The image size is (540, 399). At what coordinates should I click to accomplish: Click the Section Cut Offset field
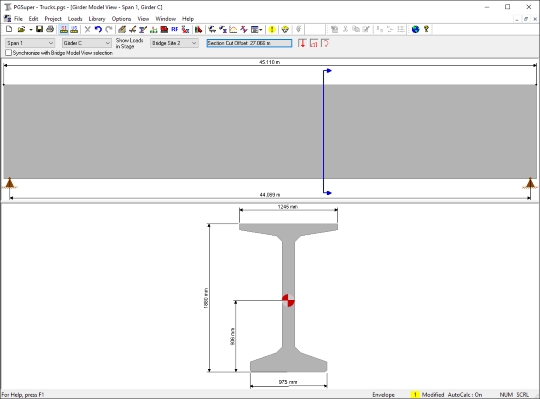pos(249,43)
